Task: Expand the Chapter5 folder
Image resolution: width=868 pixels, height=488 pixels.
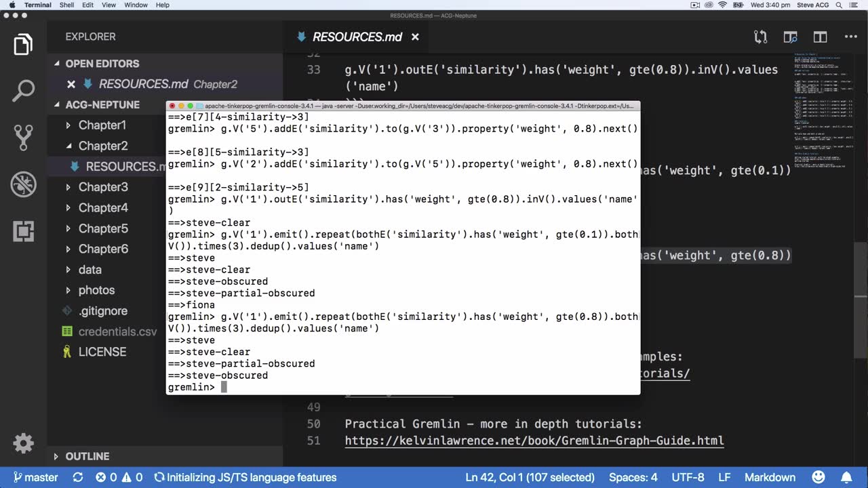Action: [x=103, y=228]
